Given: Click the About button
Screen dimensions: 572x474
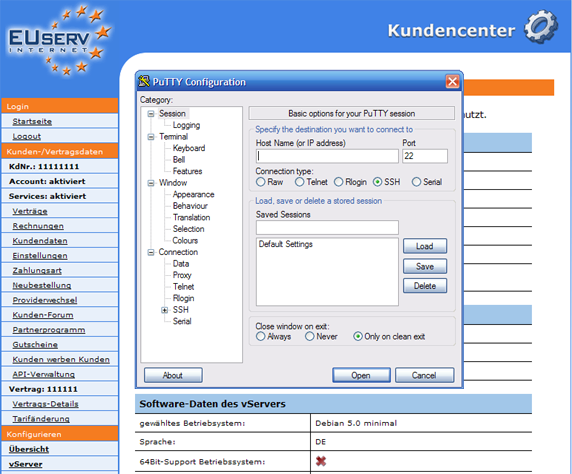Looking at the screenshot, I should 173,375.
